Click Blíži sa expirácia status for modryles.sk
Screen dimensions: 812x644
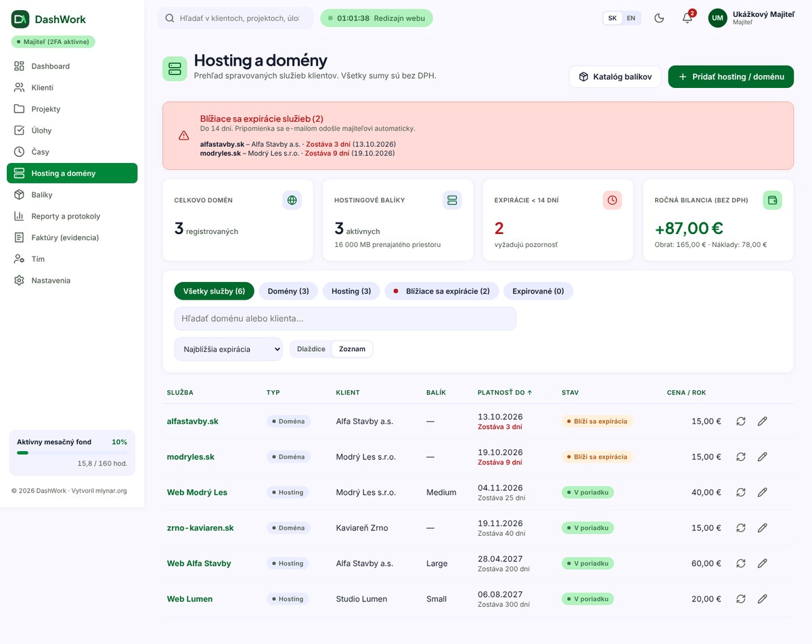(x=597, y=457)
